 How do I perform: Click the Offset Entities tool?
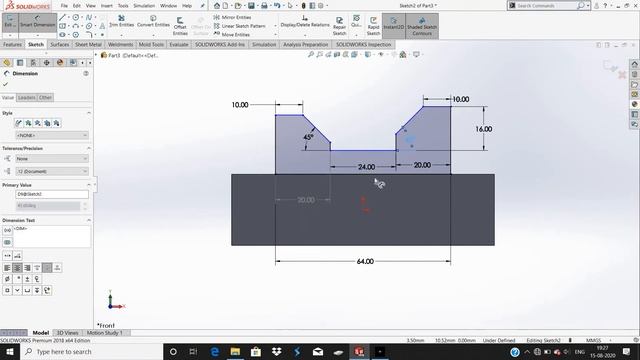180,27
